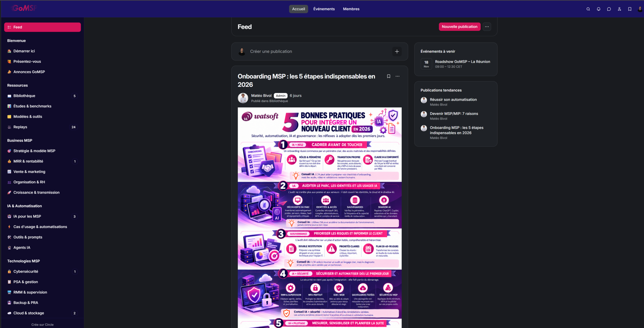Screen dimensions: 644x328
Task: Open trending post Réussir son automatisation
Action: tap(453, 100)
